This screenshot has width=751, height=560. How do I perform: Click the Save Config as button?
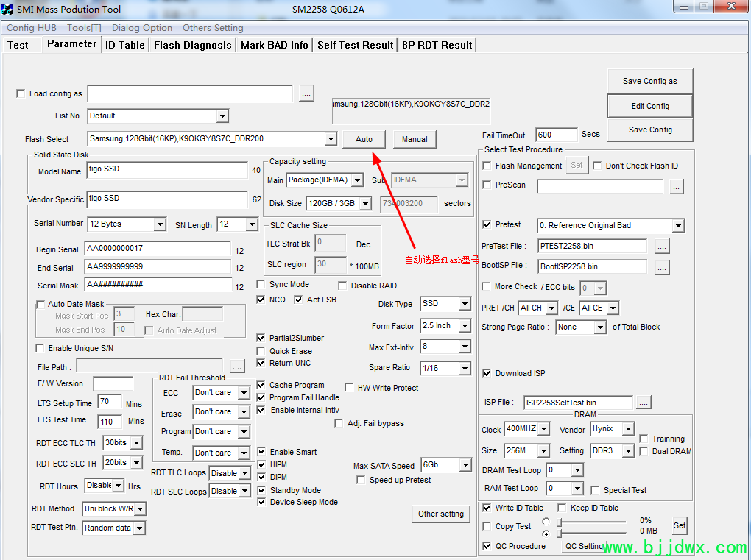click(x=650, y=82)
